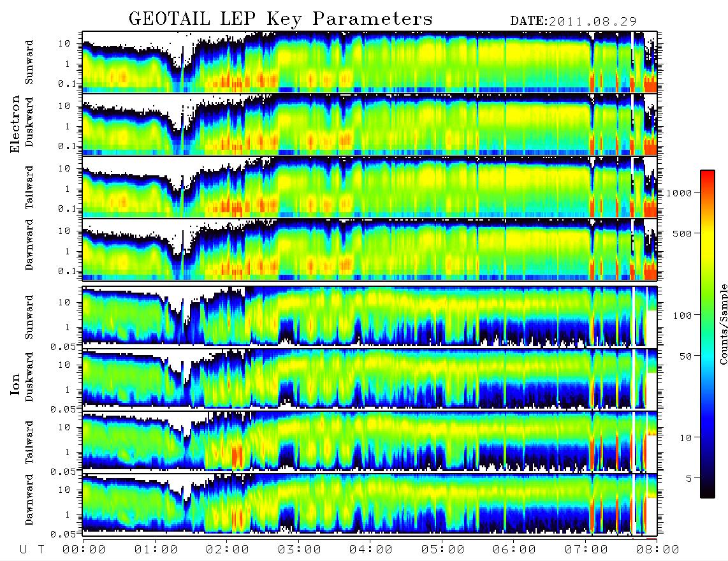Viewport: 728px width, 561px height.
Task: Select the 50 color scale label
Action: tap(685, 356)
